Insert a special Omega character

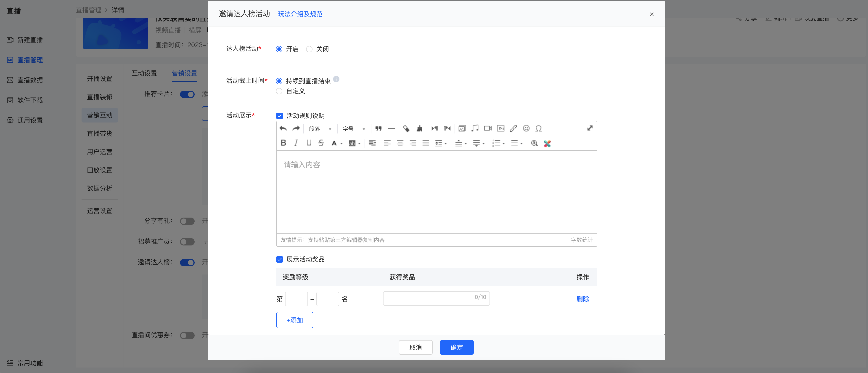(538, 128)
